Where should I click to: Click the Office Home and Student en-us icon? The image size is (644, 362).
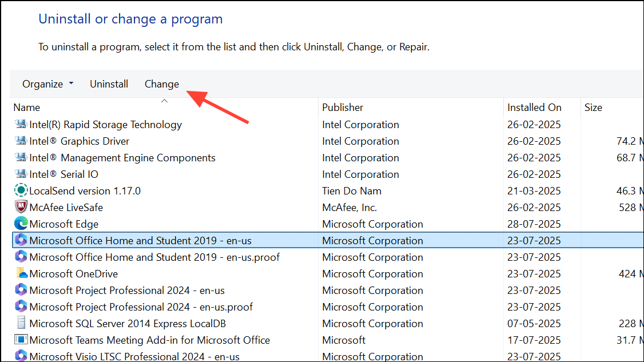(21, 240)
